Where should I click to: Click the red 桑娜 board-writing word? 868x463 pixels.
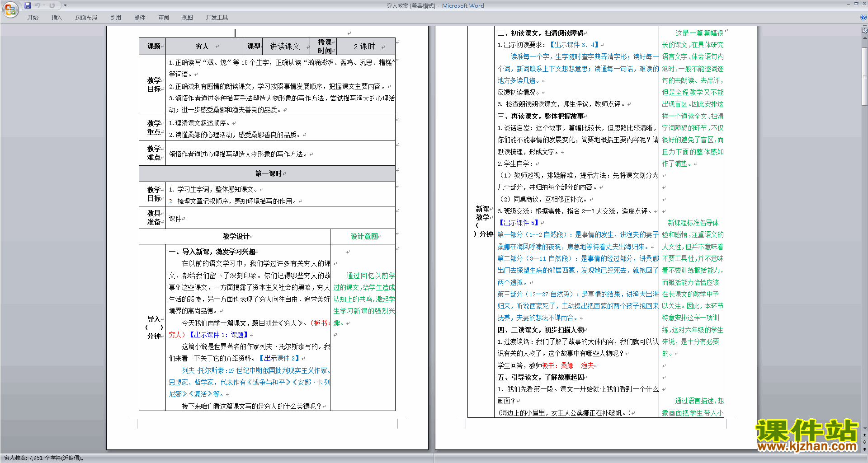point(567,365)
